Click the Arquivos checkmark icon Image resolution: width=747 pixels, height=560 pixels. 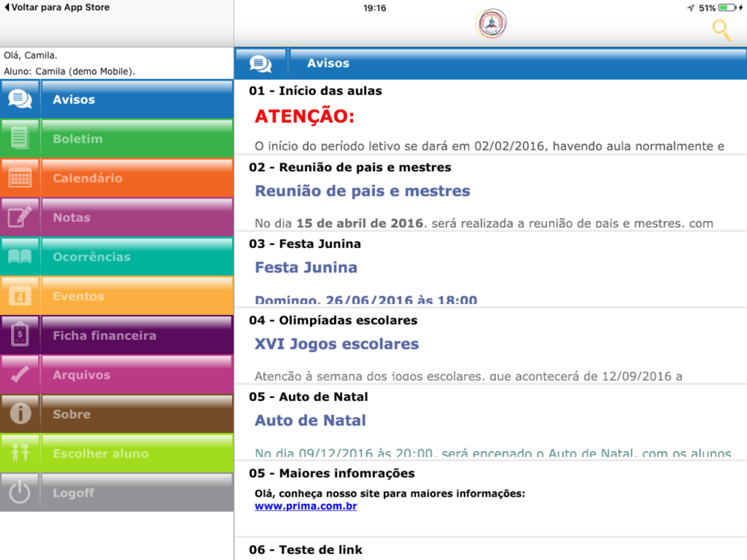tap(20, 374)
